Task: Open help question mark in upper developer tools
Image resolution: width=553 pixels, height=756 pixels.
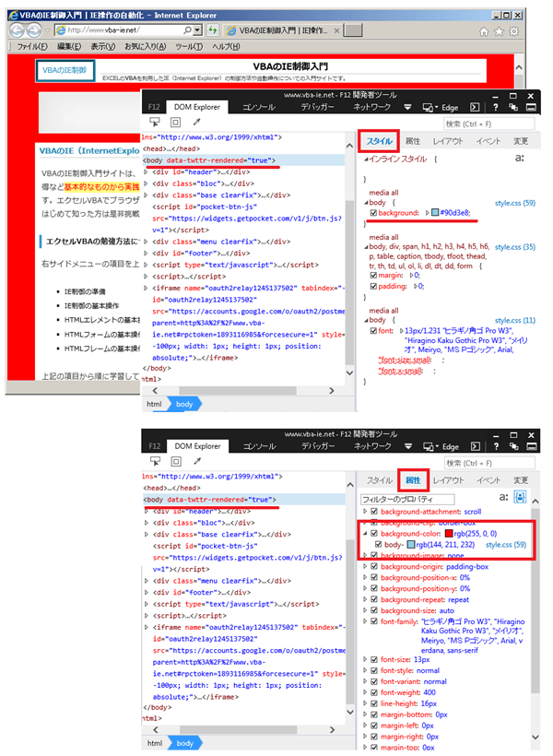Action: click(x=496, y=107)
